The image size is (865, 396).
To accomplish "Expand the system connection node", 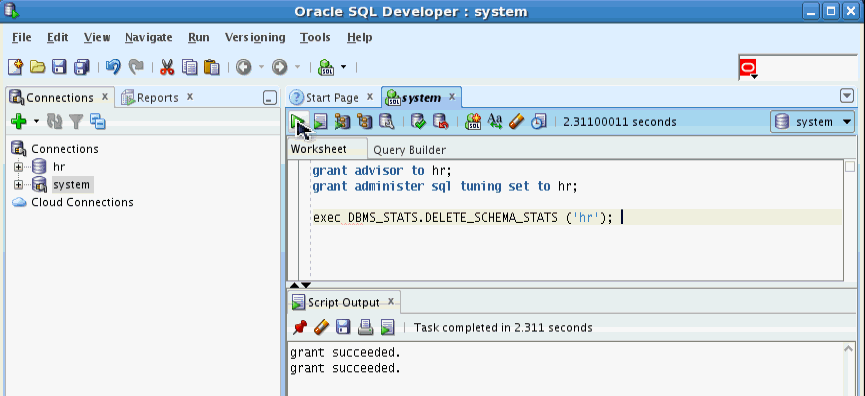I will click(19, 184).
